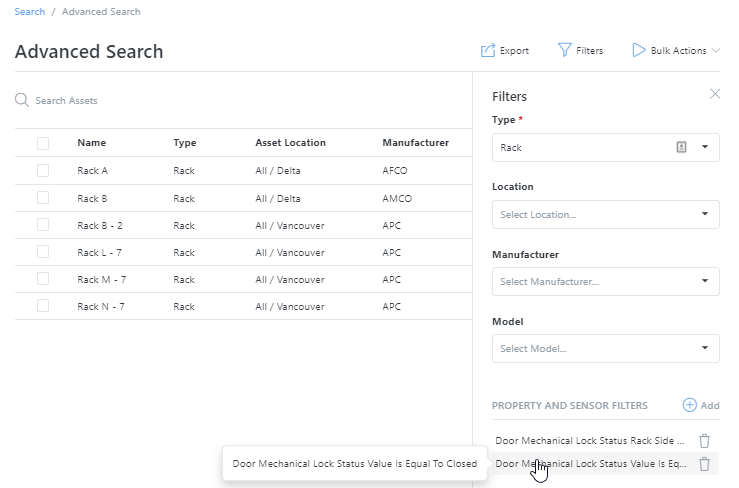
Task: Tick the checkbox for Rack B - 2
Action: (x=43, y=225)
